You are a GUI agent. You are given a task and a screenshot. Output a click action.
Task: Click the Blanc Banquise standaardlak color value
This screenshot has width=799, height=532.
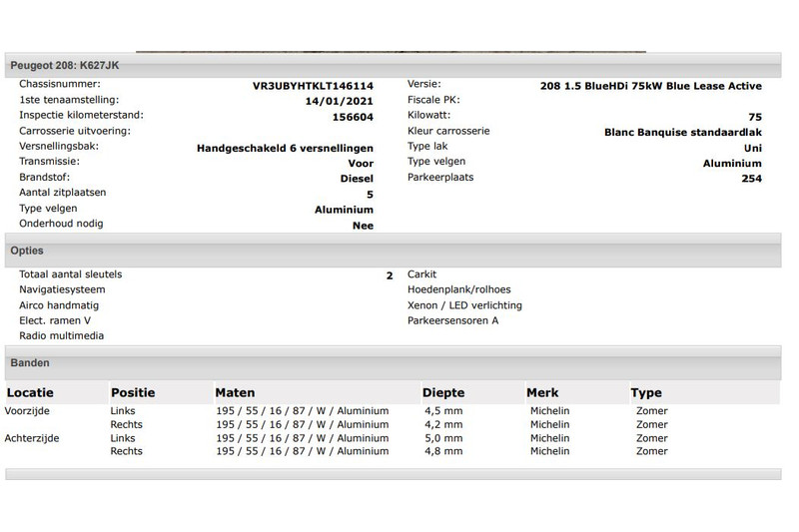[x=683, y=132]
